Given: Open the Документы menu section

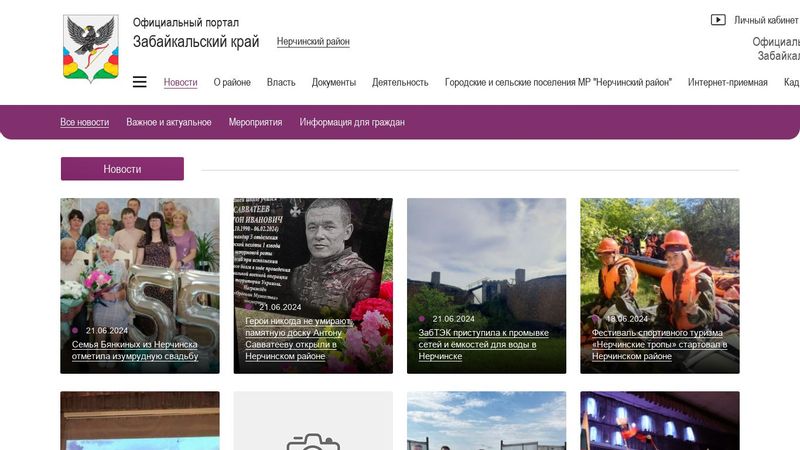Looking at the screenshot, I should coord(334,82).
